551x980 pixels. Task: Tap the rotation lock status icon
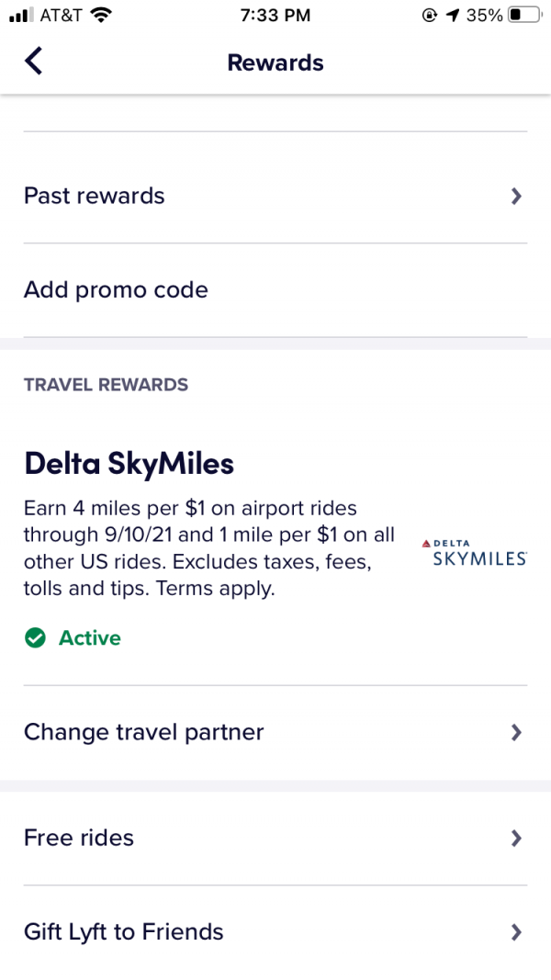[429, 16]
